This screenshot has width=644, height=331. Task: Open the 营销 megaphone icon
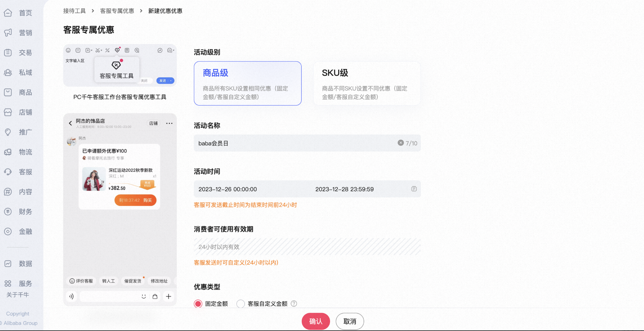8,33
